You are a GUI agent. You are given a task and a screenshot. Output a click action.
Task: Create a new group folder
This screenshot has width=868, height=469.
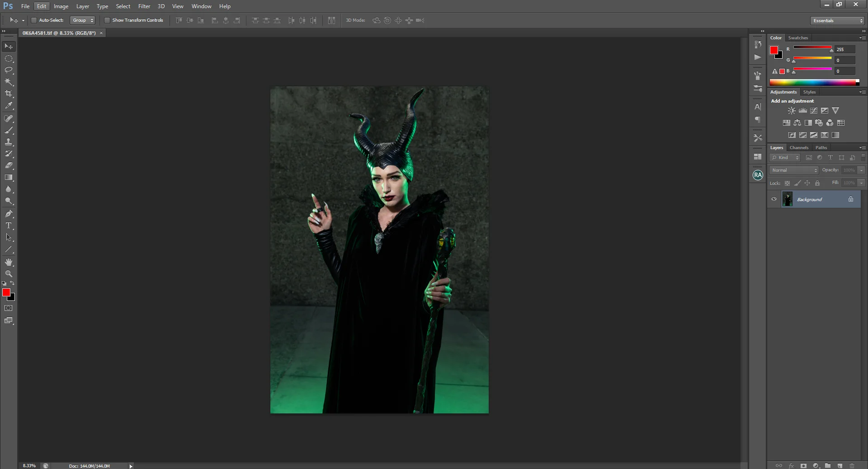click(828, 465)
